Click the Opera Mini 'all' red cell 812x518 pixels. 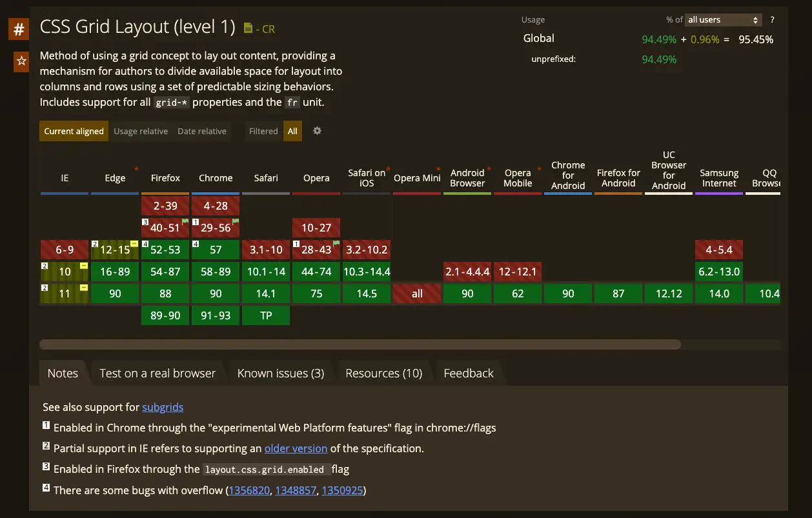pyautogui.click(x=417, y=294)
